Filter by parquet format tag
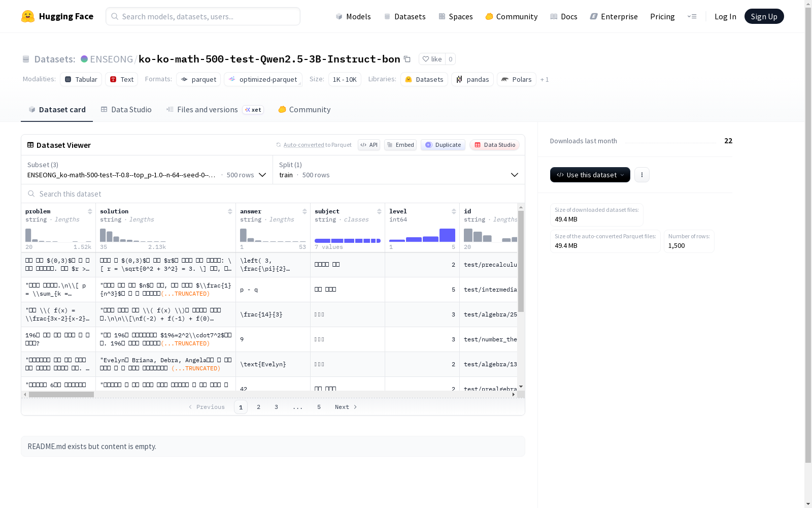812x508 pixels. point(198,79)
